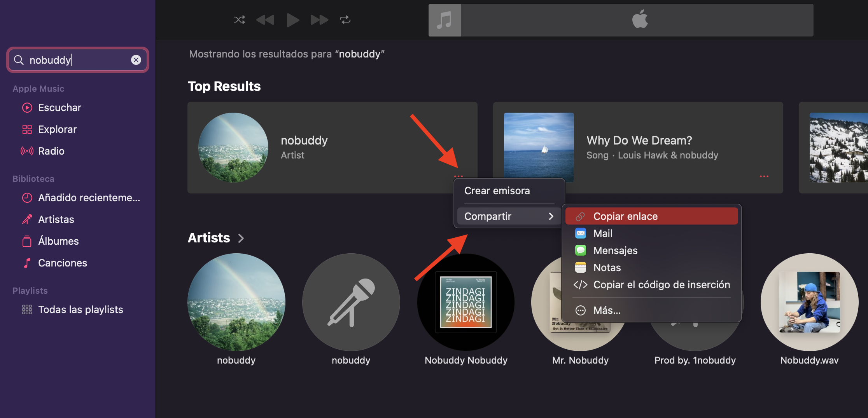Skip to the previous track
Screen dimensions: 868x418
click(x=265, y=20)
